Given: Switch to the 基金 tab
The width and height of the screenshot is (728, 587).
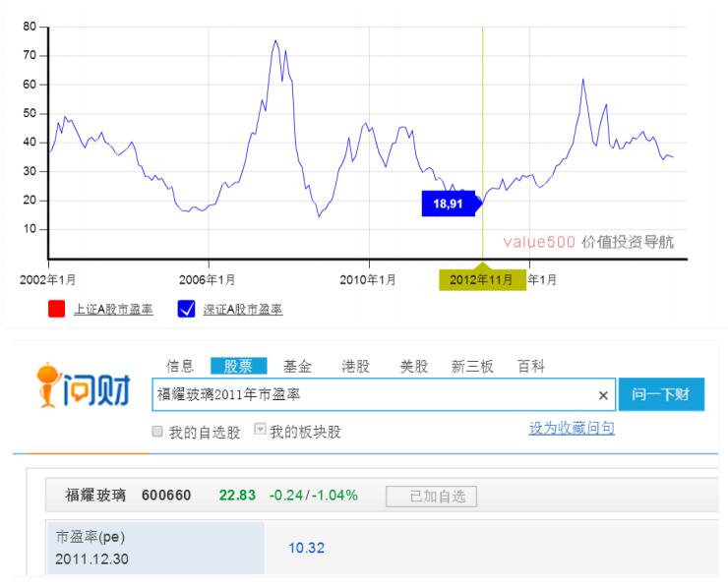Looking at the screenshot, I should point(297,366).
